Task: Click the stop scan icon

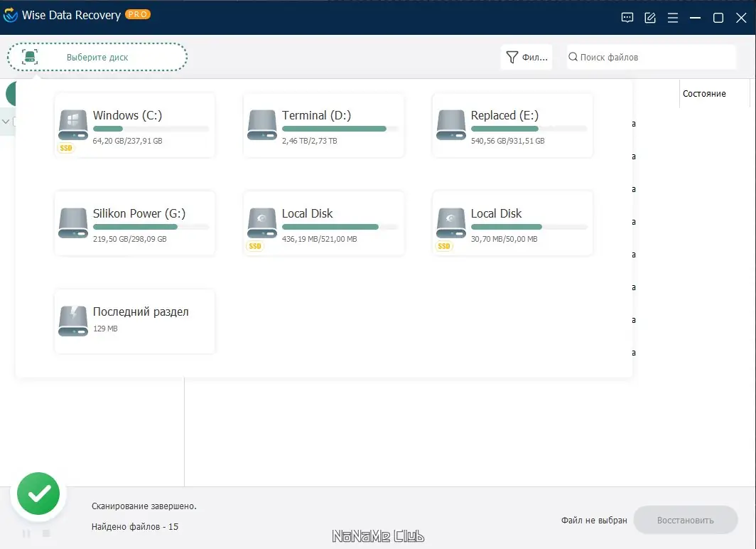Action: point(46,533)
